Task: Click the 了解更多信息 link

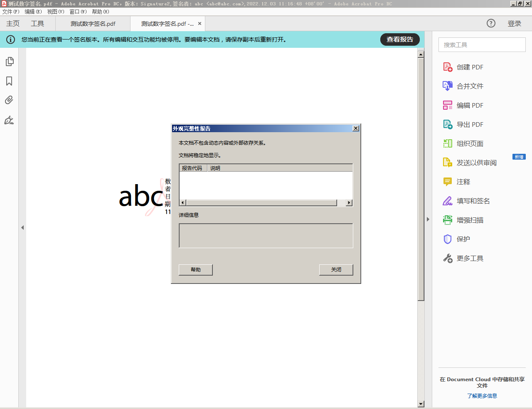Action: [482, 396]
